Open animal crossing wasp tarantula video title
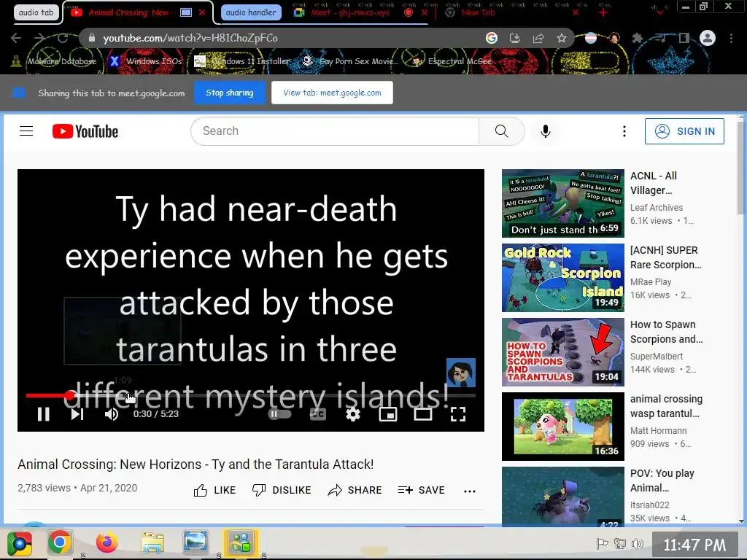The height and width of the screenshot is (560, 747). click(x=666, y=406)
